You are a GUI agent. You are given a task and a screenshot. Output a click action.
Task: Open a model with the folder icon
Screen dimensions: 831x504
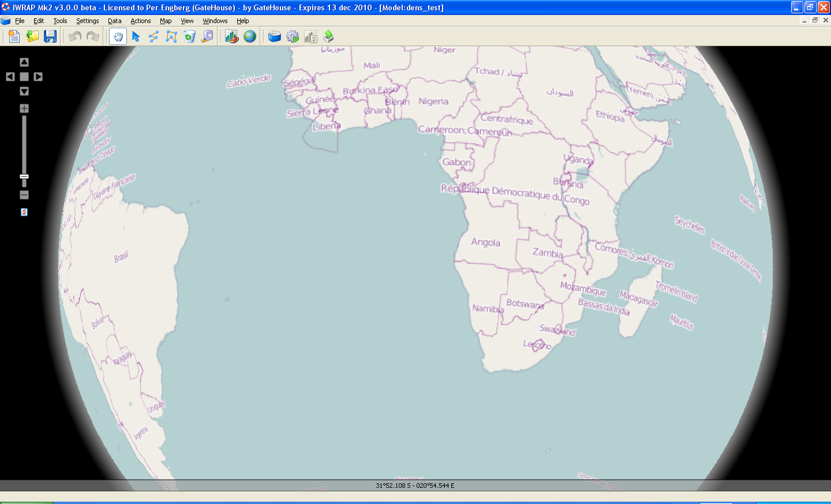pos(32,36)
